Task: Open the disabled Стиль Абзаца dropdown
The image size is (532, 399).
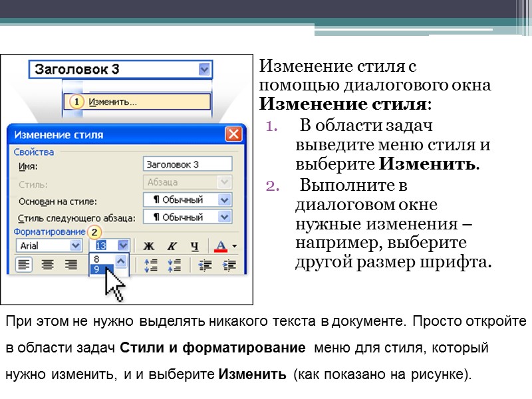Action: (x=224, y=182)
